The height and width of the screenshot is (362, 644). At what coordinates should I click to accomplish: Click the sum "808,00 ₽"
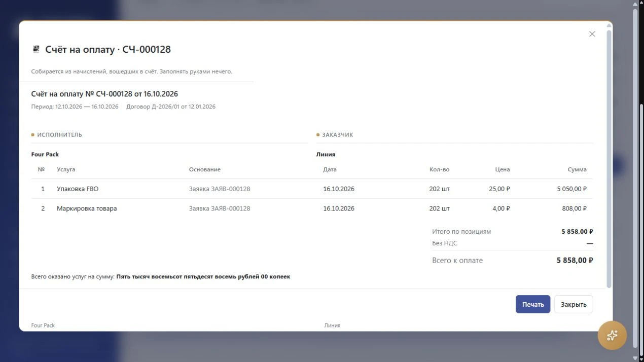tap(574, 208)
